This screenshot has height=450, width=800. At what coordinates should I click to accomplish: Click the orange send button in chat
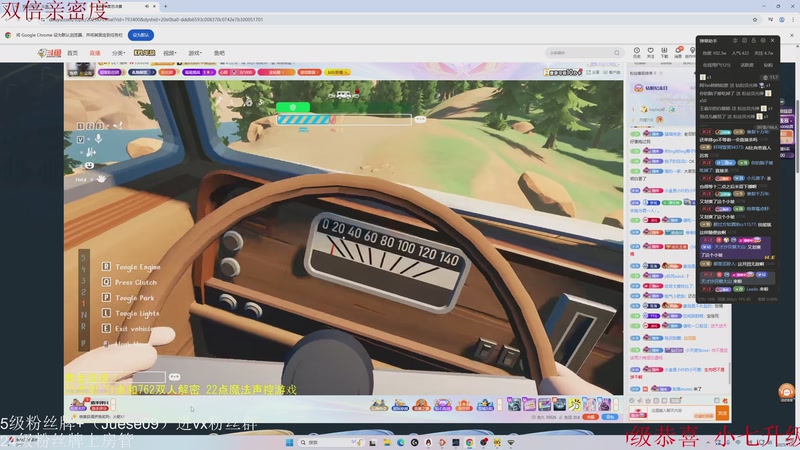coord(722,413)
